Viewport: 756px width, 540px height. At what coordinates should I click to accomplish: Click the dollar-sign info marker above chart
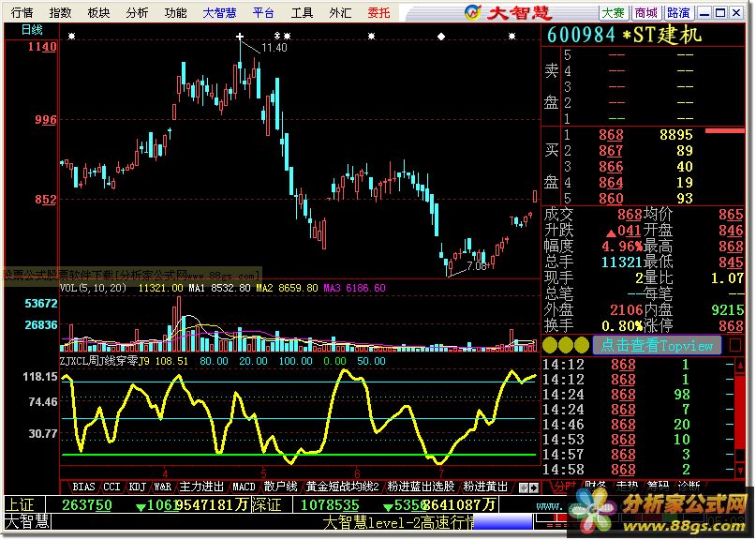click(x=277, y=36)
